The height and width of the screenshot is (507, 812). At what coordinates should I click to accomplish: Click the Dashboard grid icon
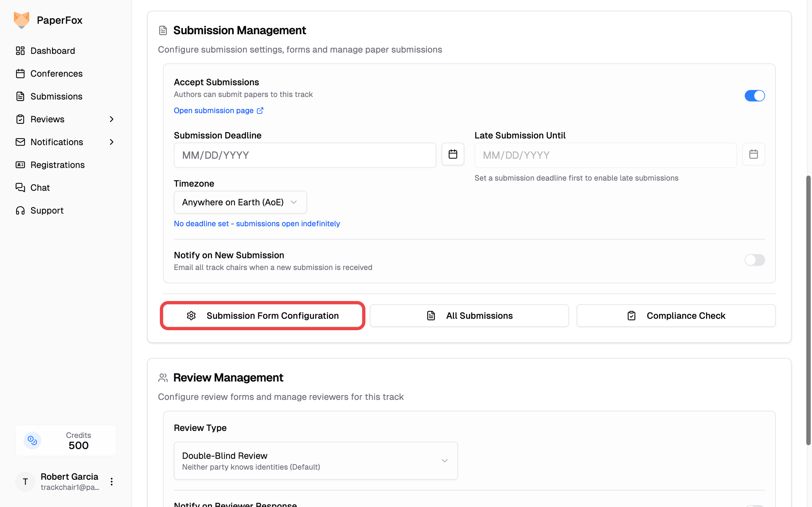coord(20,51)
